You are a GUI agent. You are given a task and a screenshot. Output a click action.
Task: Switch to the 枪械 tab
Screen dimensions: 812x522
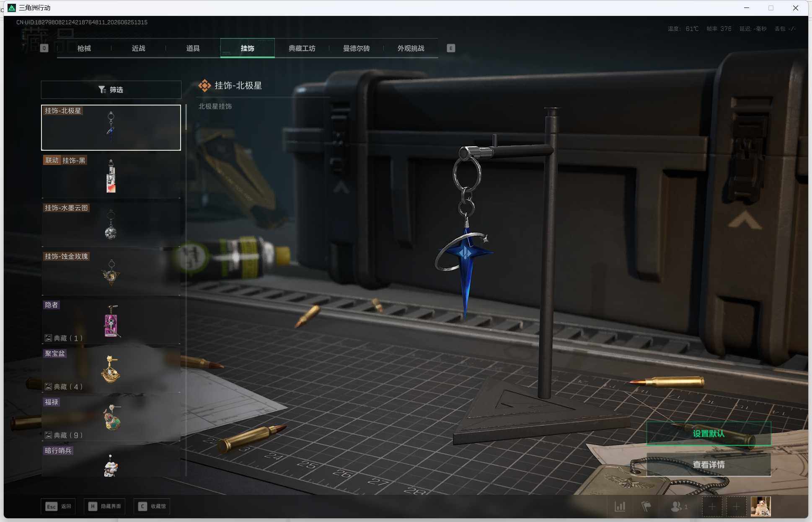click(84, 48)
